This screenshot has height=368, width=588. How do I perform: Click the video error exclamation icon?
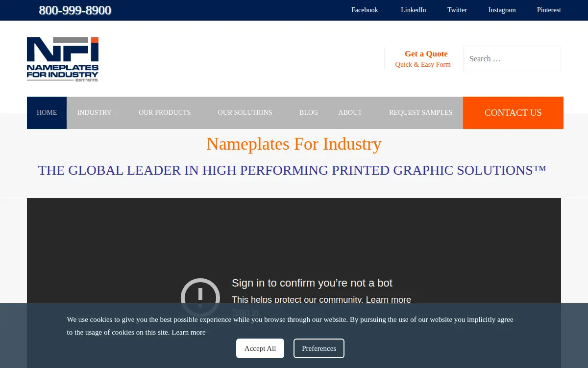point(200,298)
